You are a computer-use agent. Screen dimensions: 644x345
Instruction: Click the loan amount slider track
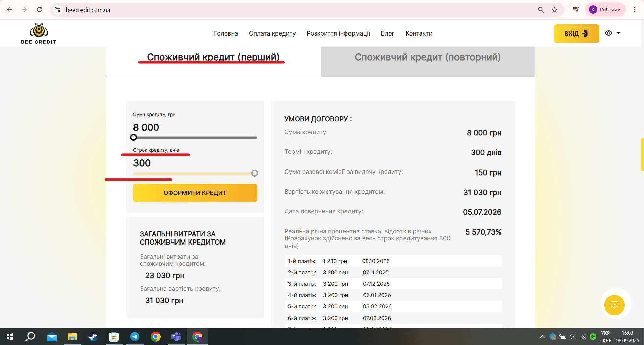[x=195, y=138]
